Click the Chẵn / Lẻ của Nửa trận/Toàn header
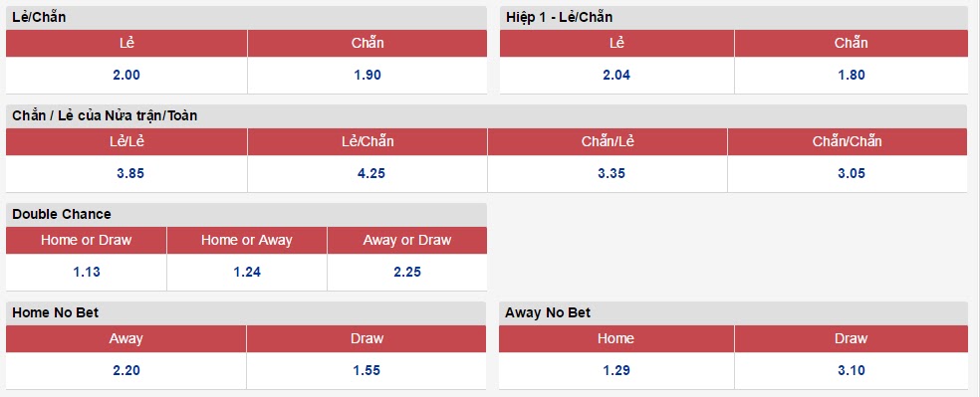Screen dimensions: 980x397 pos(487,116)
